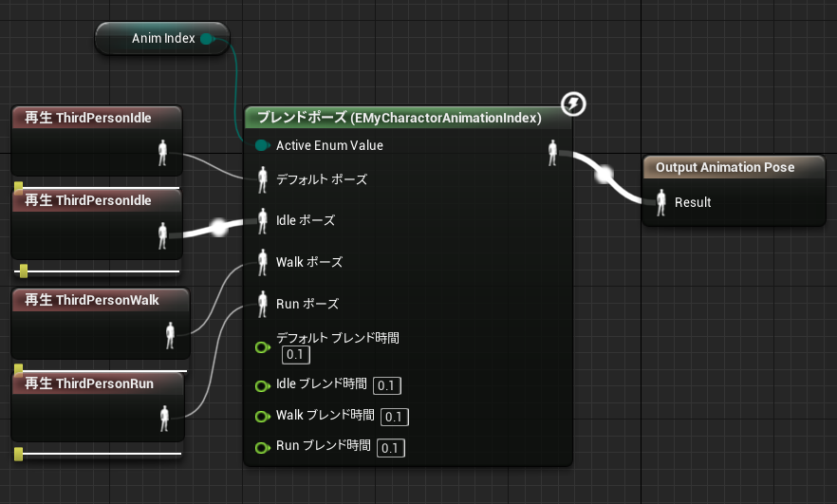Click the ブレンドポーズ node output pose pin
The height and width of the screenshot is (504, 837).
coord(552,153)
